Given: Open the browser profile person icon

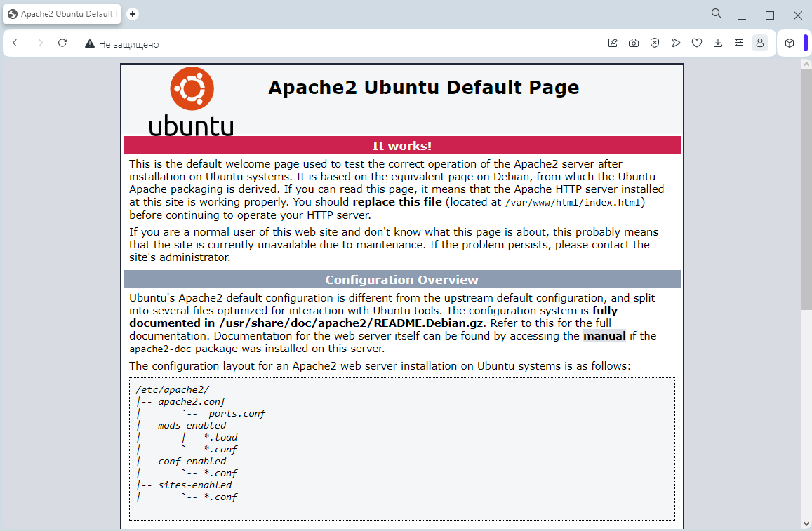Looking at the screenshot, I should pyautogui.click(x=760, y=43).
